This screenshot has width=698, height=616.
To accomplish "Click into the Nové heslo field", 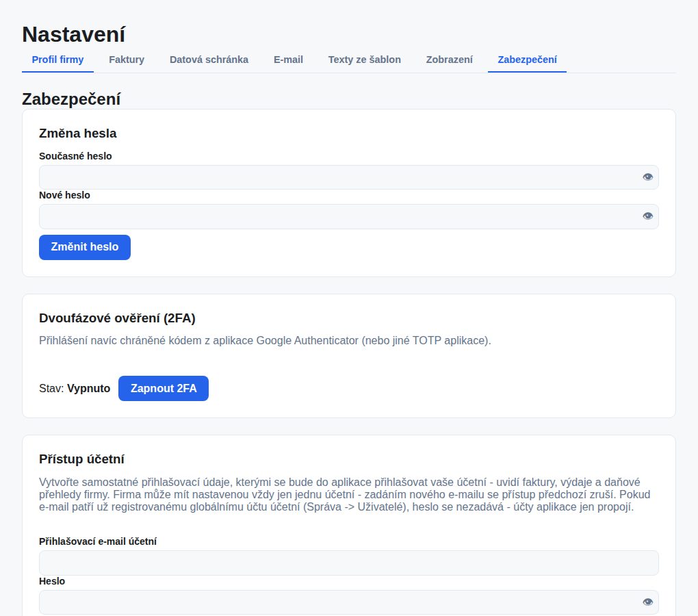I will point(349,216).
